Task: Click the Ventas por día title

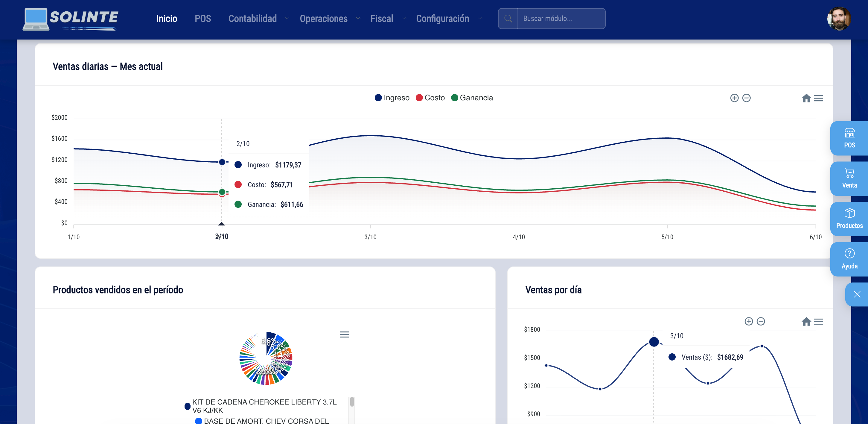Action: pos(553,290)
